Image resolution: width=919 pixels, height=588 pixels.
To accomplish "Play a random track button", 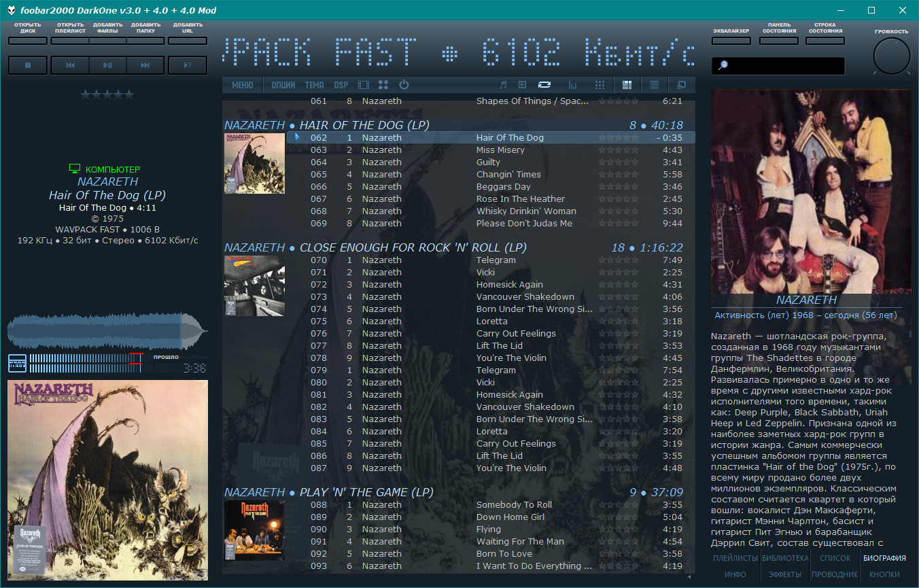I will click(188, 65).
